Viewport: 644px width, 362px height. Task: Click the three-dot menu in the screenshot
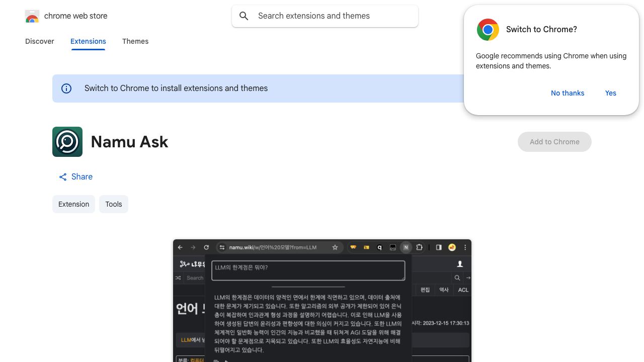coord(465,247)
